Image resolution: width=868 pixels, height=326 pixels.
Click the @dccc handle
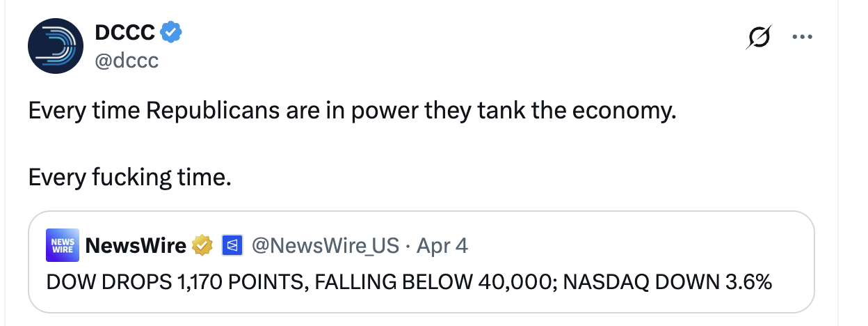(x=127, y=61)
